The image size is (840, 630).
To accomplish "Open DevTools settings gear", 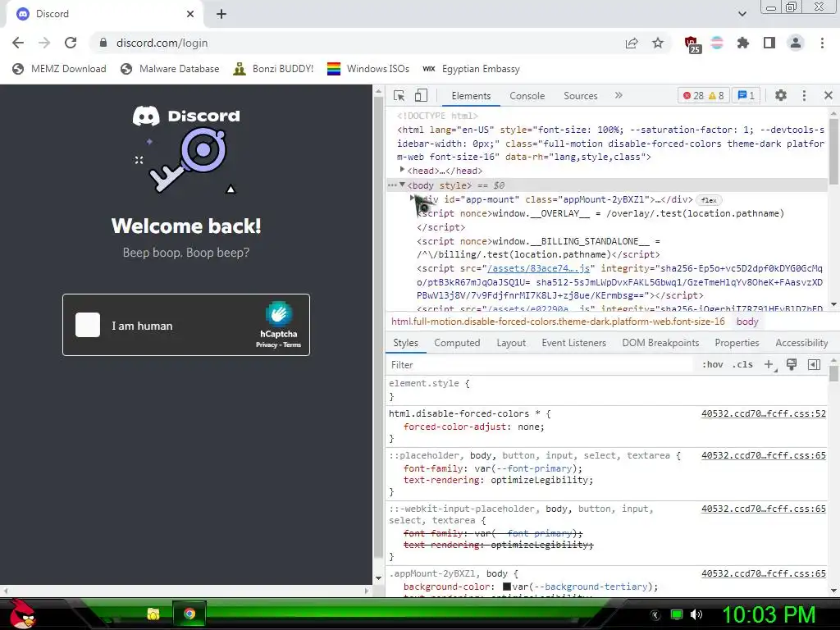I will (781, 95).
